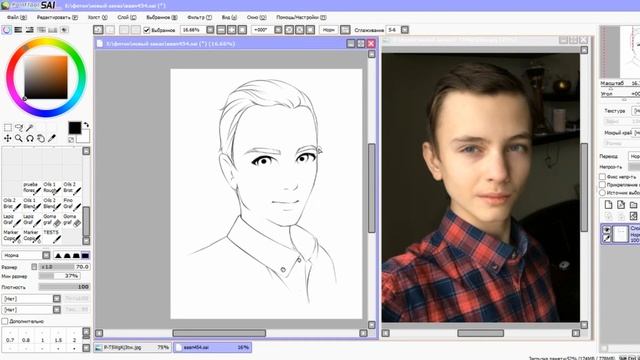The width and height of the screenshot is (640, 360).
Task: Toggle the Выбранное checkbox in toolbar
Action: (x=147, y=30)
